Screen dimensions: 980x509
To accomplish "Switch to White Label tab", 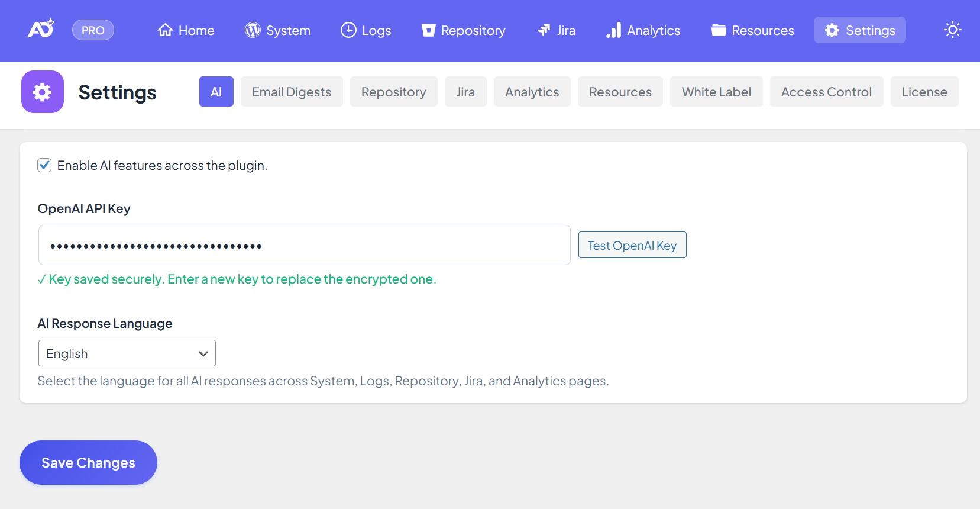I will click(716, 92).
